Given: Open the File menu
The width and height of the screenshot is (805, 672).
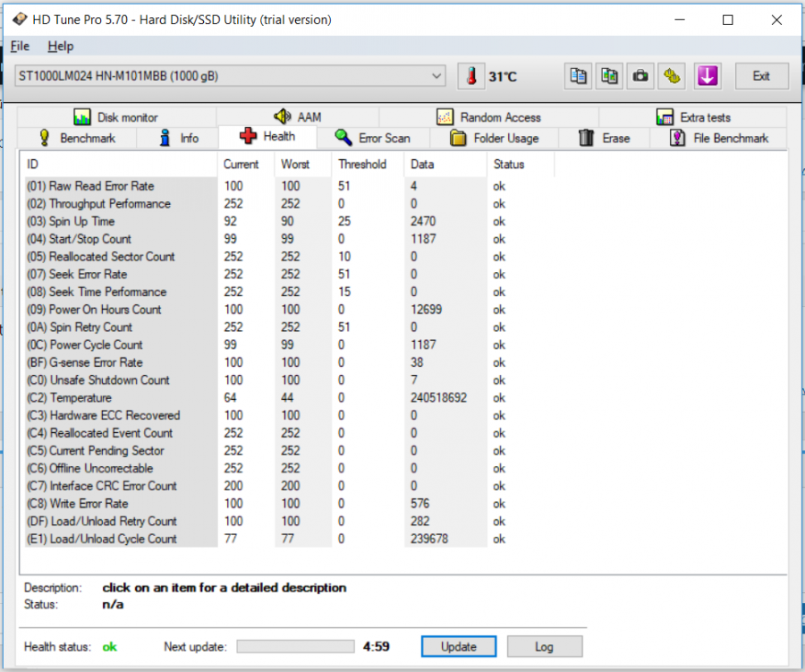Looking at the screenshot, I should pos(20,47).
